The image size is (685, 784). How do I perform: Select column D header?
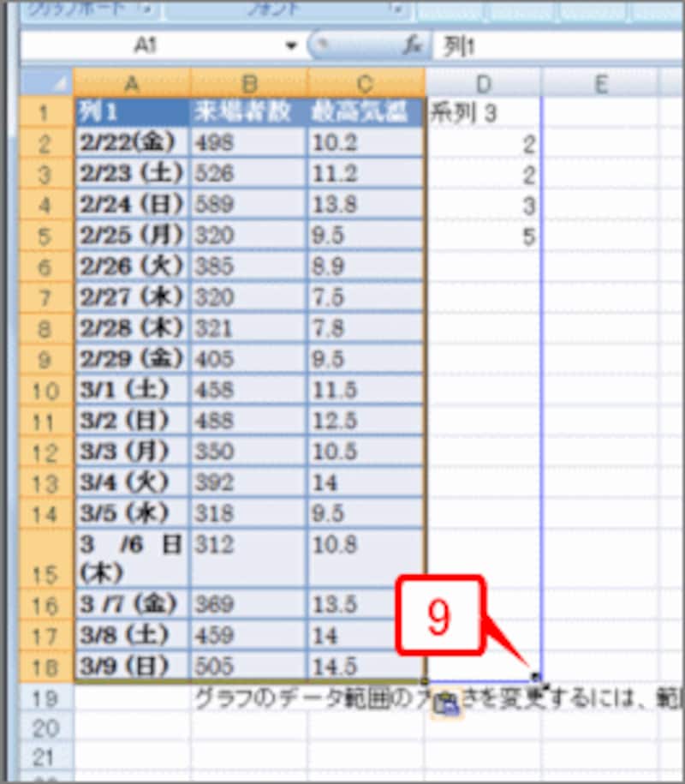482,84
